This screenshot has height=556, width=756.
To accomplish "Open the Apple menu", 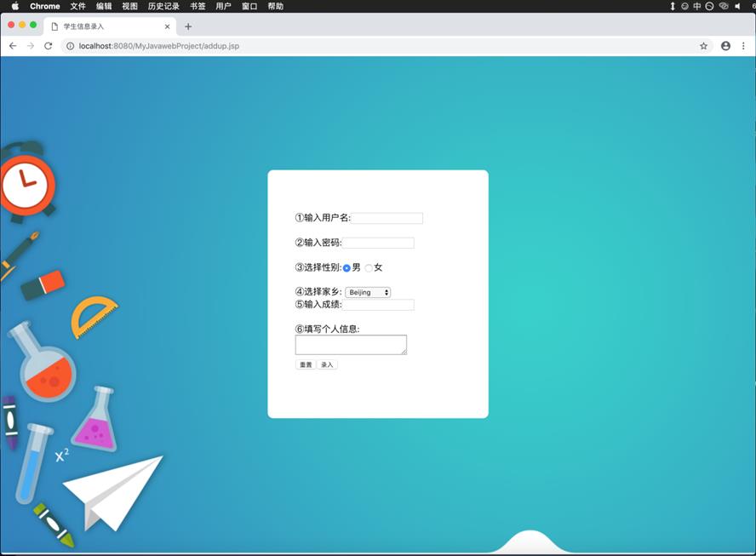I will point(14,6).
